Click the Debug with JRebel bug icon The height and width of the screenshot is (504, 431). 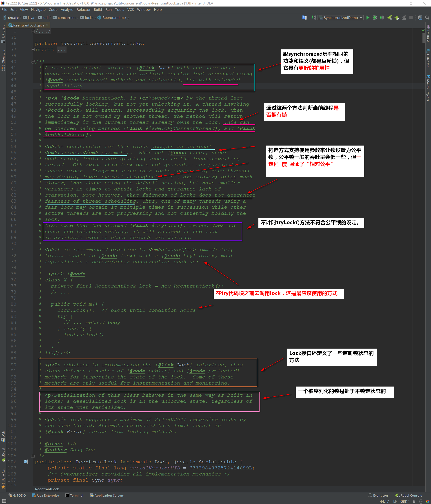click(x=397, y=18)
